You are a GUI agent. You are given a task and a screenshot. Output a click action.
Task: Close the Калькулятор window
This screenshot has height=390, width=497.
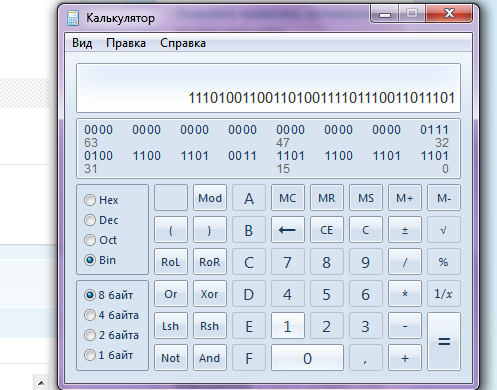tap(449, 14)
